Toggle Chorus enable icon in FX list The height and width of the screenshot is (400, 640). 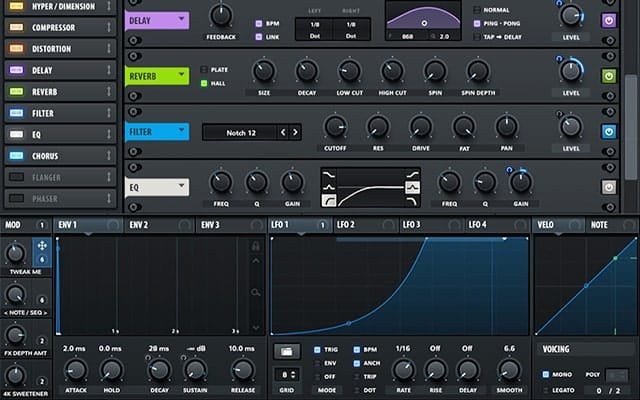tap(16, 156)
